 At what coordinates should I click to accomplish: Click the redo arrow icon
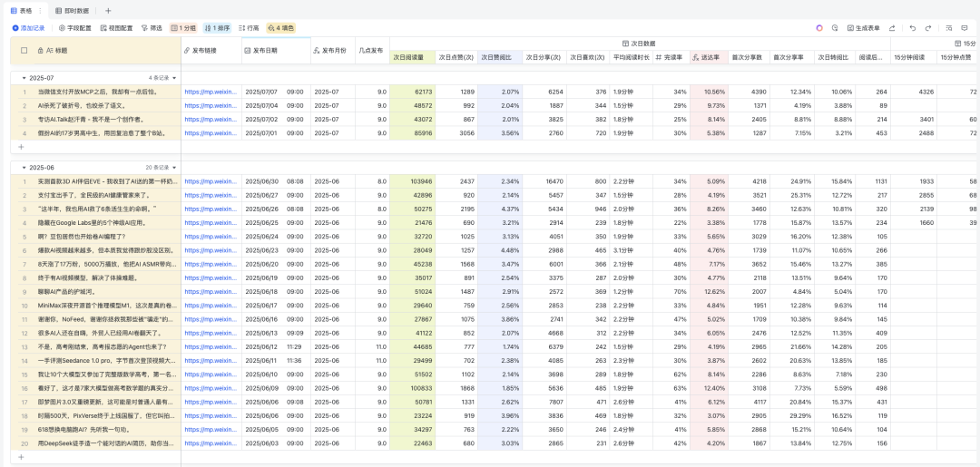(x=926, y=28)
